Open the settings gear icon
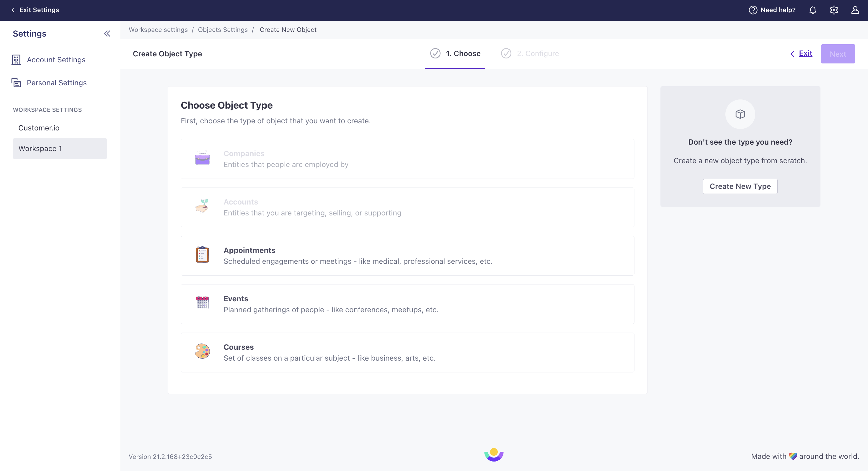The width and height of the screenshot is (868, 471). (x=834, y=10)
